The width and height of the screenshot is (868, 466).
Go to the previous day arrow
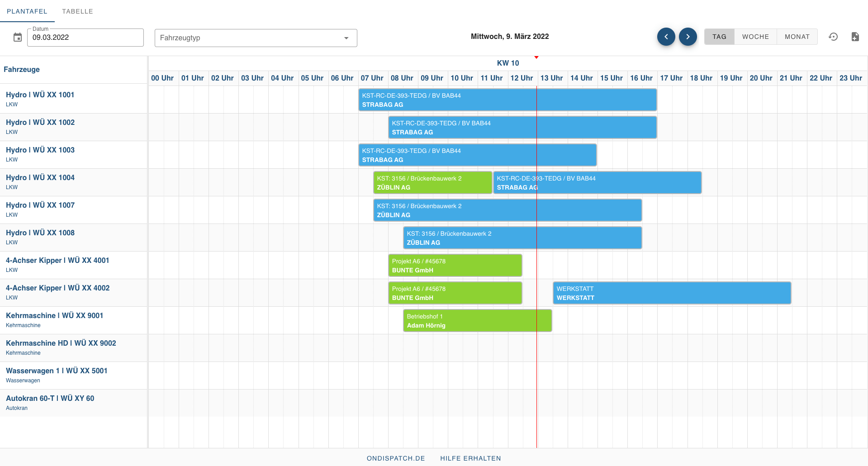pos(666,37)
